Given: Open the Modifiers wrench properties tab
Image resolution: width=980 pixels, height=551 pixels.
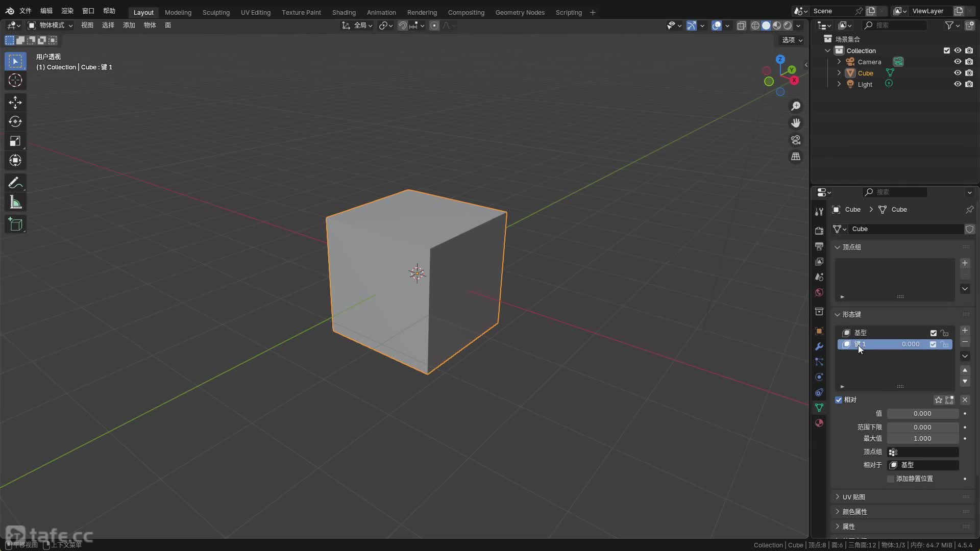Looking at the screenshot, I should pyautogui.click(x=819, y=346).
